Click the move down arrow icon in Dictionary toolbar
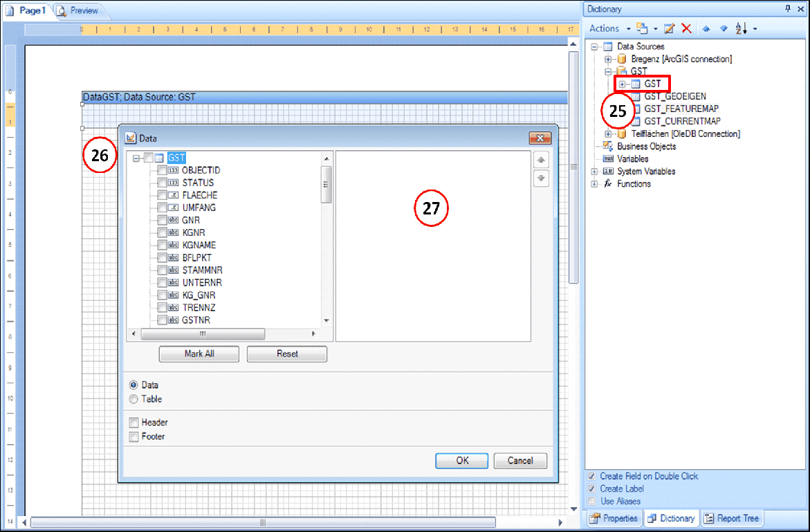The image size is (810, 532). pyautogui.click(x=722, y=28)
